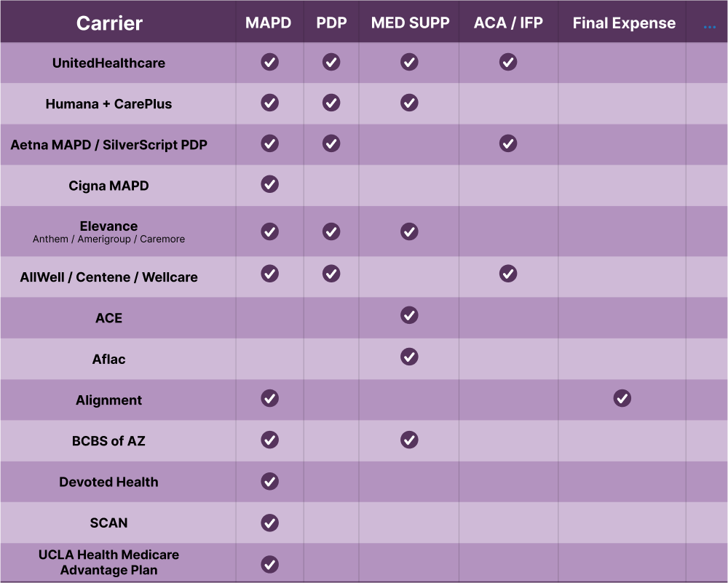Click Aetna's ACA / IFP checkmark icon
Screen dimensions: 728x583
pos(508,143)
